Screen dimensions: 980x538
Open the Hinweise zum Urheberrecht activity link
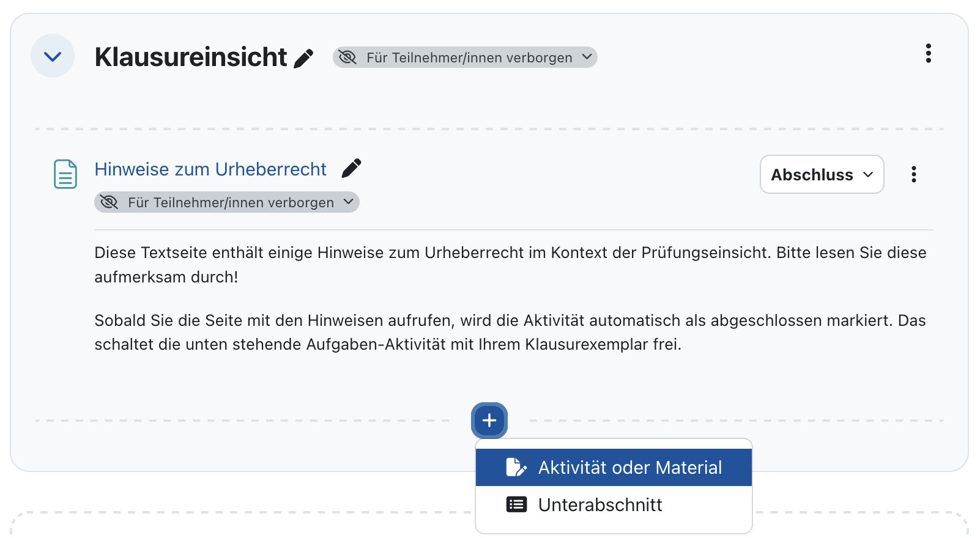click(210, 169)
